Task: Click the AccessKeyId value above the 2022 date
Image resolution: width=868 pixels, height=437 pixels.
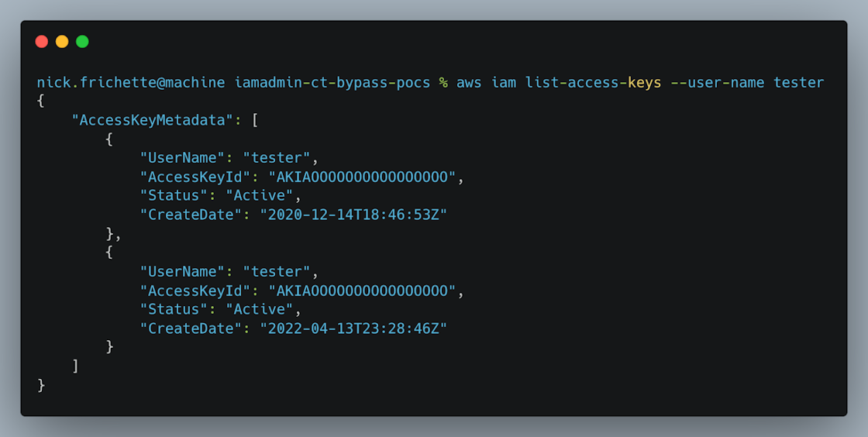Action: [362, 291]
